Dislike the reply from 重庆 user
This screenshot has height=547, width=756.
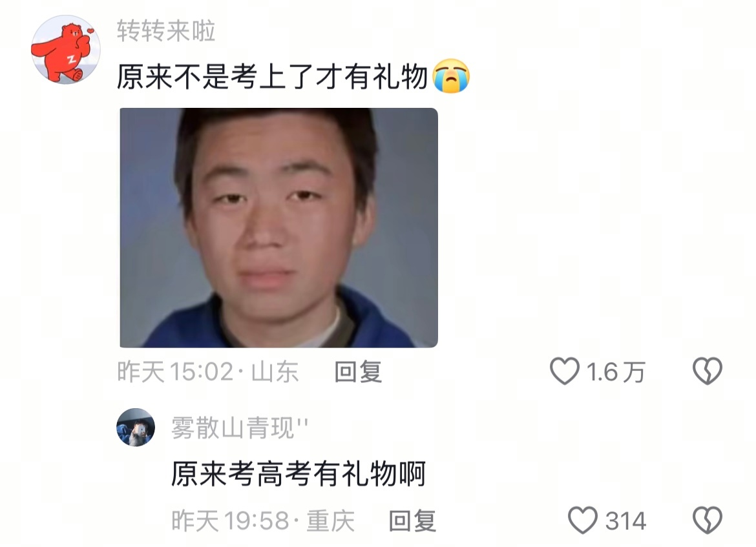(708, 520)
